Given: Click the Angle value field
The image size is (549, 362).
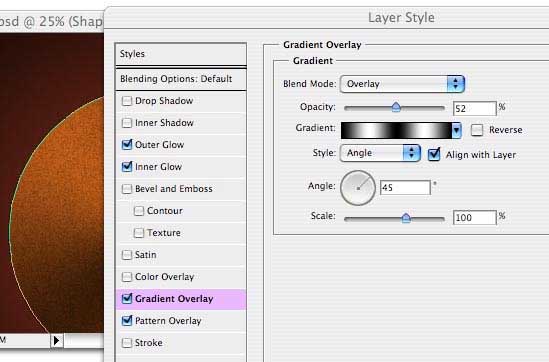Looking at the screenshot, I should point(405,188).
